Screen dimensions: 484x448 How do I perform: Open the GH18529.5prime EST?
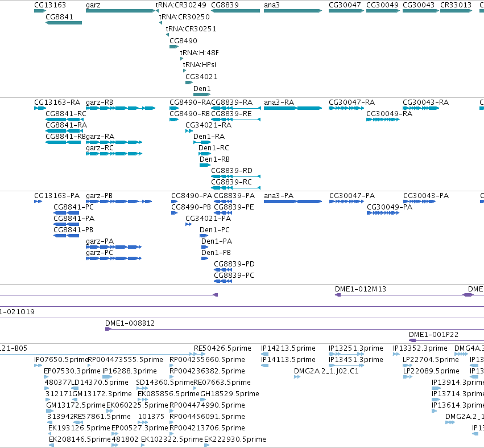203,400
